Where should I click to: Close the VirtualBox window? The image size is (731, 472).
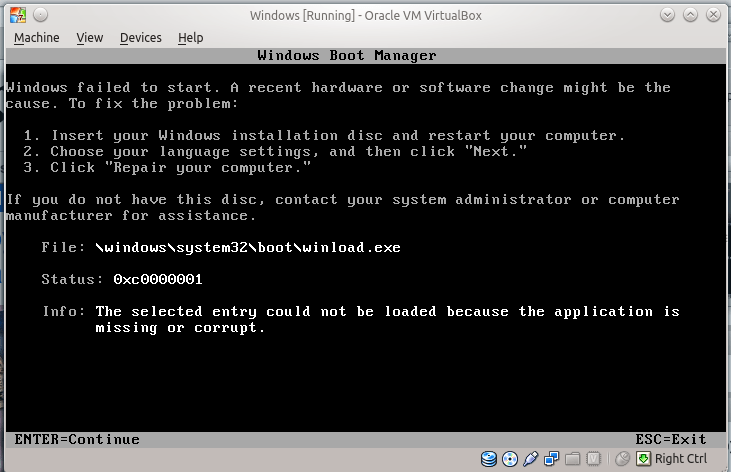713,15
